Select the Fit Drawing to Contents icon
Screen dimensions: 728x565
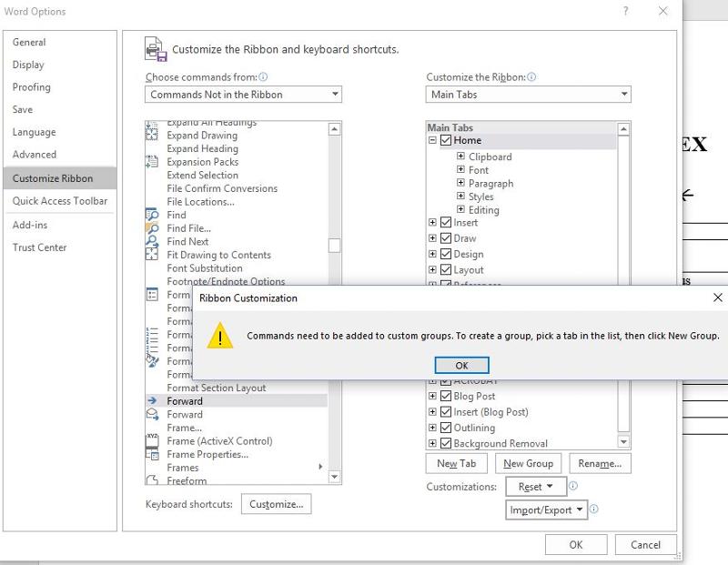[152, 256]
